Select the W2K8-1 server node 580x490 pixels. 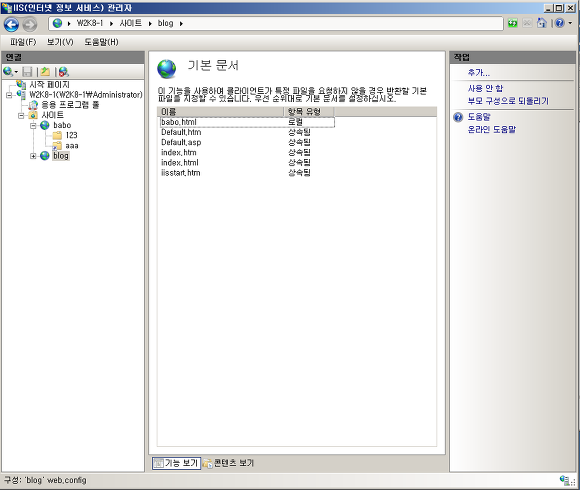(86, 95)
